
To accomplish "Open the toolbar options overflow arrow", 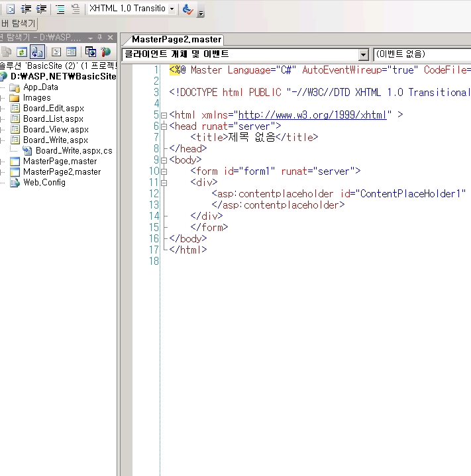I will pos(201,13).
